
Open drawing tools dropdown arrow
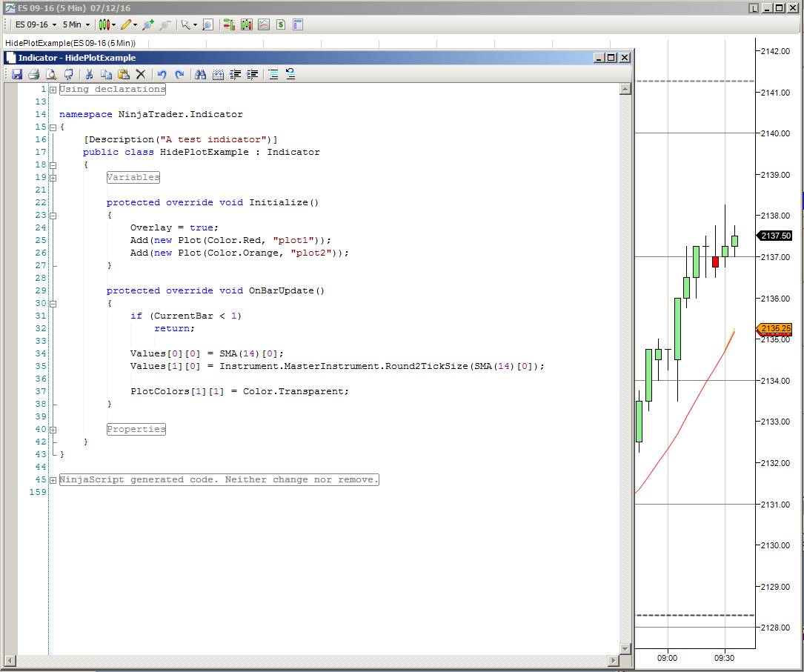pyautogui.click(x=136, y=24)
